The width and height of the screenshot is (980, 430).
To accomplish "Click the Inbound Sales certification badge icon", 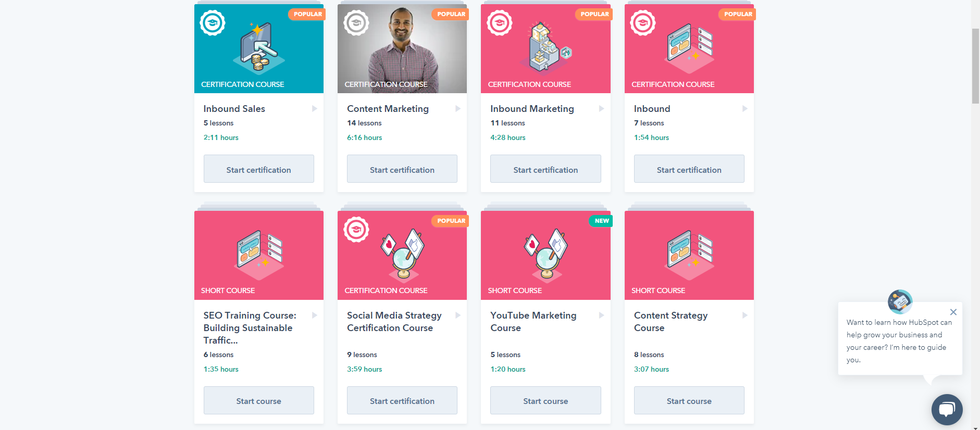I will (x=213, y=23).
